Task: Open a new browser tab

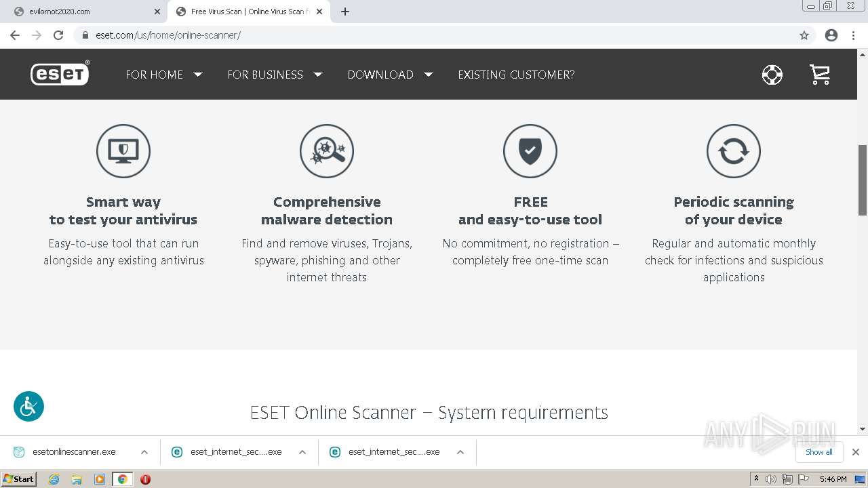Action: (345, 12)
